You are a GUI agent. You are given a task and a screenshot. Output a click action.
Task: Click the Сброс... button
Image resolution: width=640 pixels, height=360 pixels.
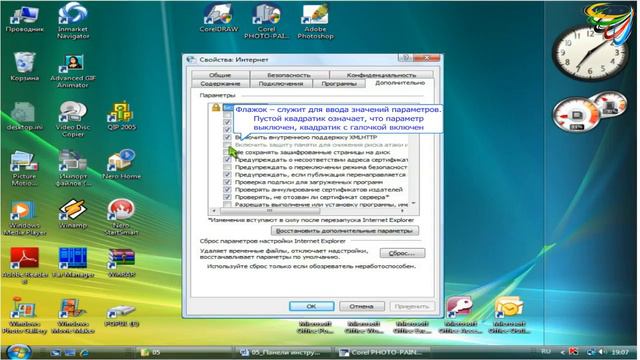coord(402,253)
